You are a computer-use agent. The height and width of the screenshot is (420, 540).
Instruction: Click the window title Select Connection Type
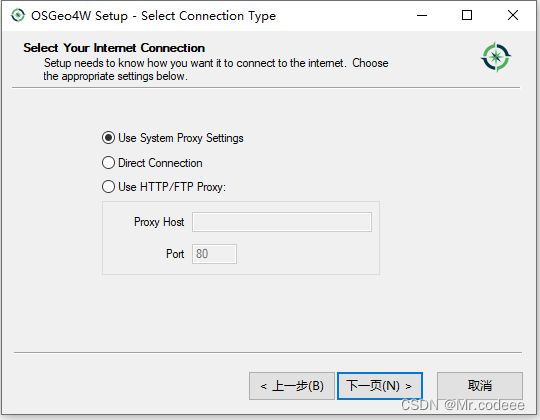pos(208,16)
